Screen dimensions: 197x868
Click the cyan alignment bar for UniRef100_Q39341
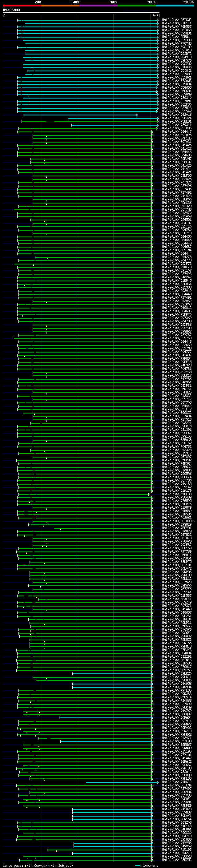[115, 125]
